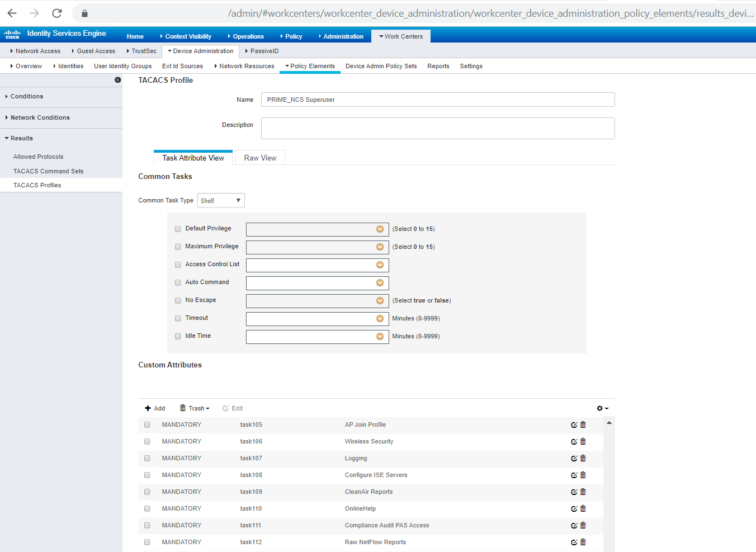Screen dimensions: 756x552
Task: Expand the Trash dropdown in the attributes toolbar
Action: [x=194, y=408]
